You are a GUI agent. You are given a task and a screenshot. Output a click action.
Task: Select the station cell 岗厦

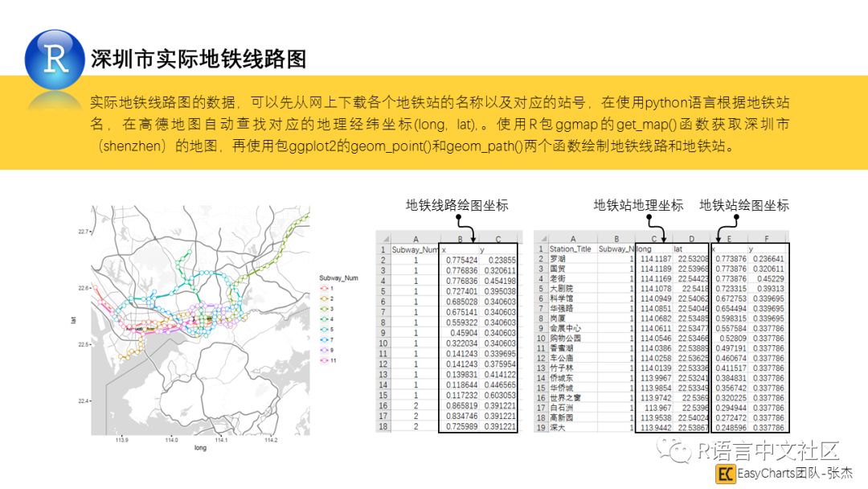(x=572, y=318)
